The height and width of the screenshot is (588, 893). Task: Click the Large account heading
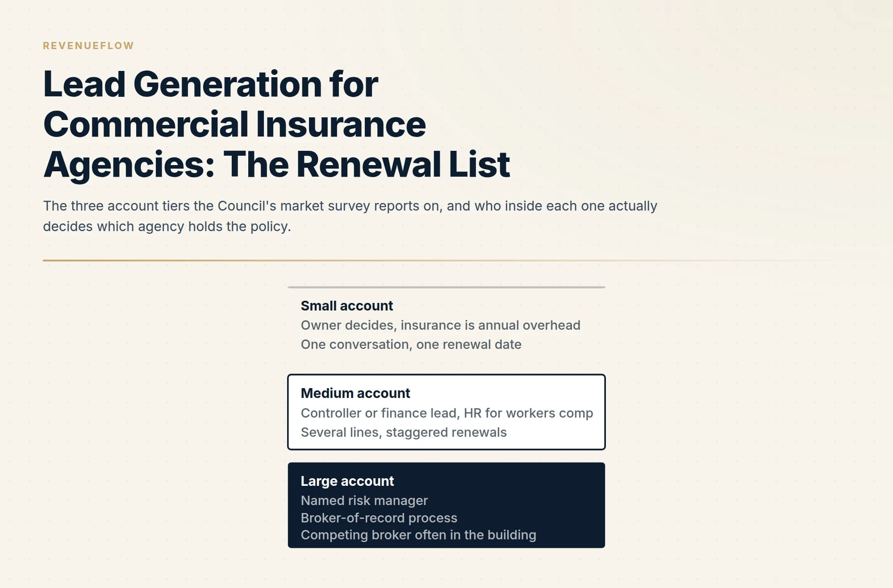(x=347, y=481)
